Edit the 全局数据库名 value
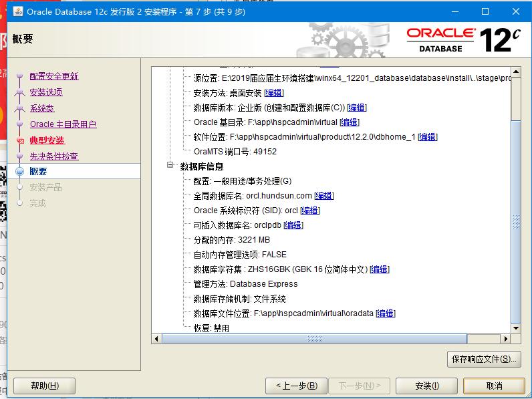 tap(324, 196)
